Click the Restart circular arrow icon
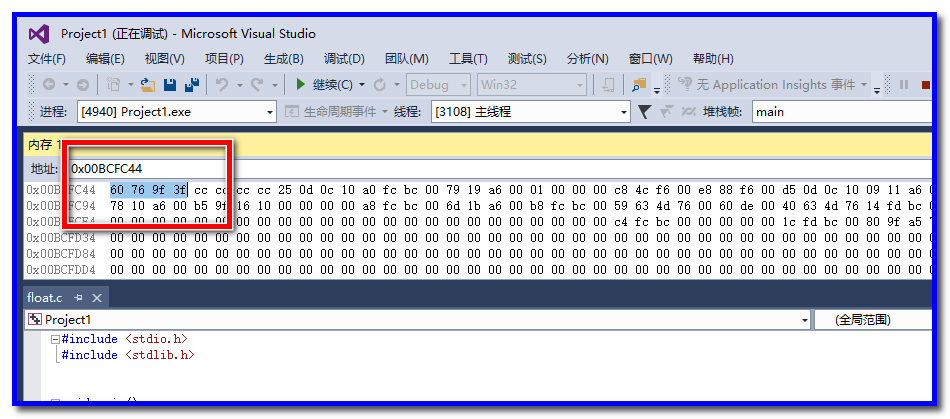Viewport: 950px width, 419px height. [380, 85]
